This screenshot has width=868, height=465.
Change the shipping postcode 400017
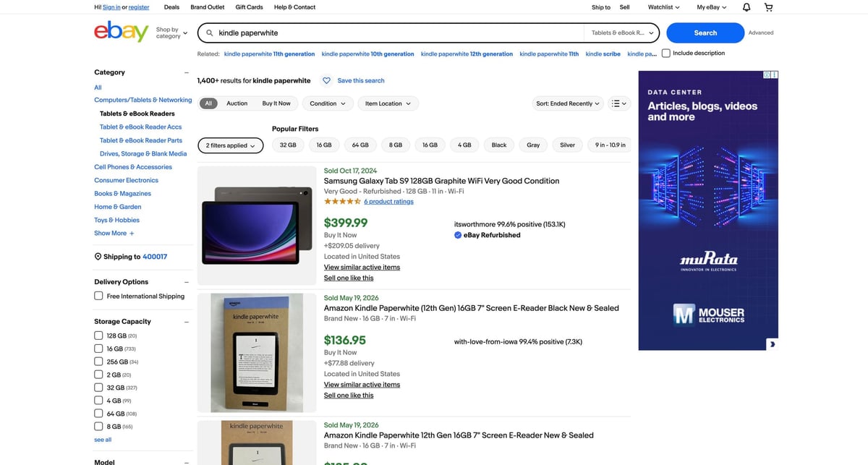[x=155, y=257]
